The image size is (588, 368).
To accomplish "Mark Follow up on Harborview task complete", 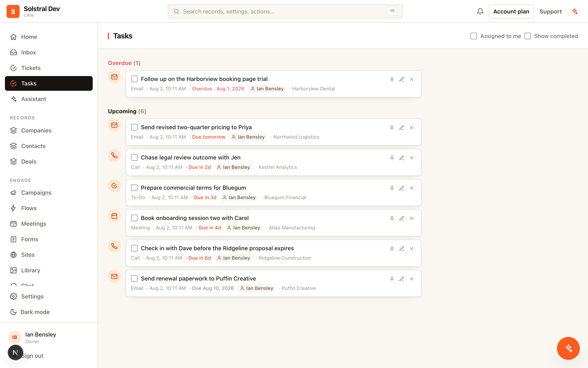I will (x=134, y=79).
